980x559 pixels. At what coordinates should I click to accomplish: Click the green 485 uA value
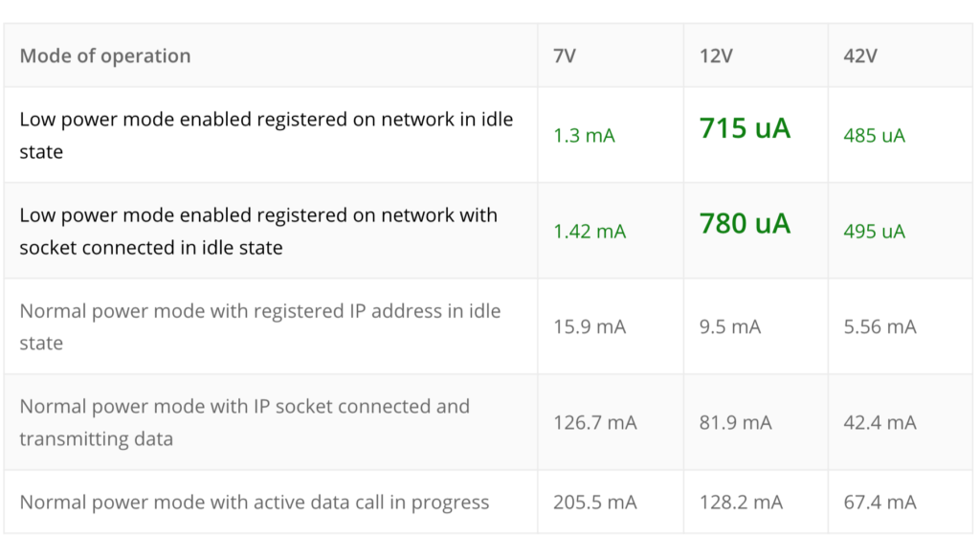coord(874,136)
